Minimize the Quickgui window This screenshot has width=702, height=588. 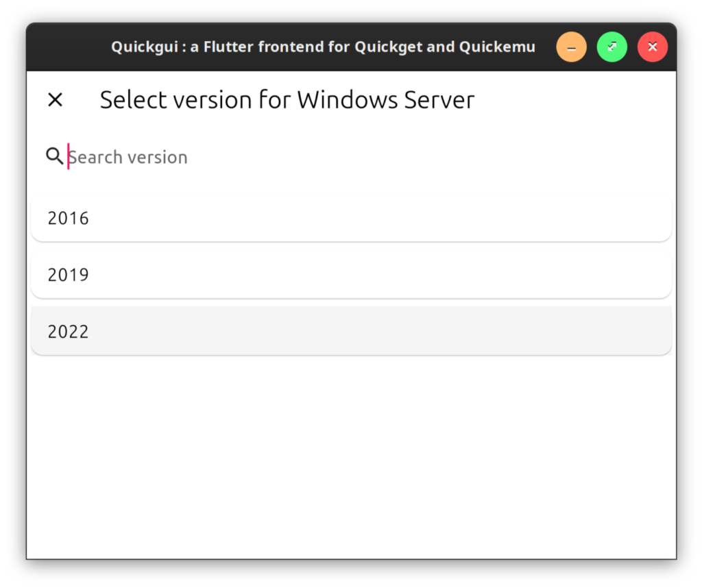(x=571, y=47)
